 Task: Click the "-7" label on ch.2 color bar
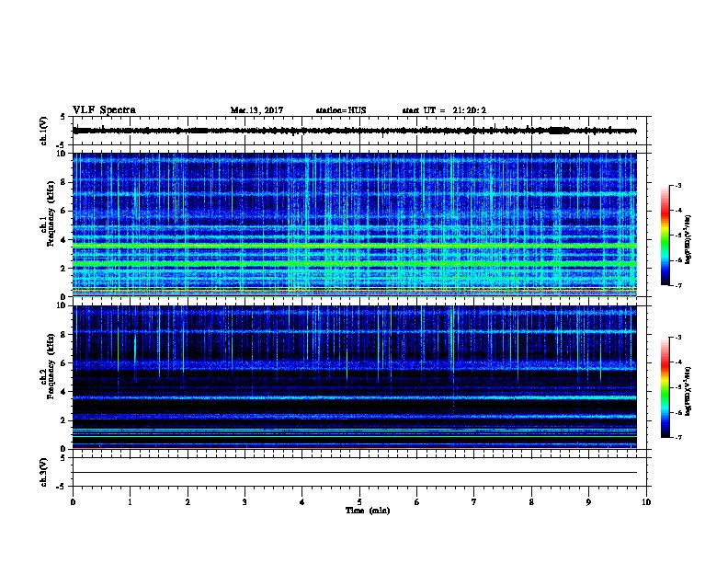click(x=677, y=437)
